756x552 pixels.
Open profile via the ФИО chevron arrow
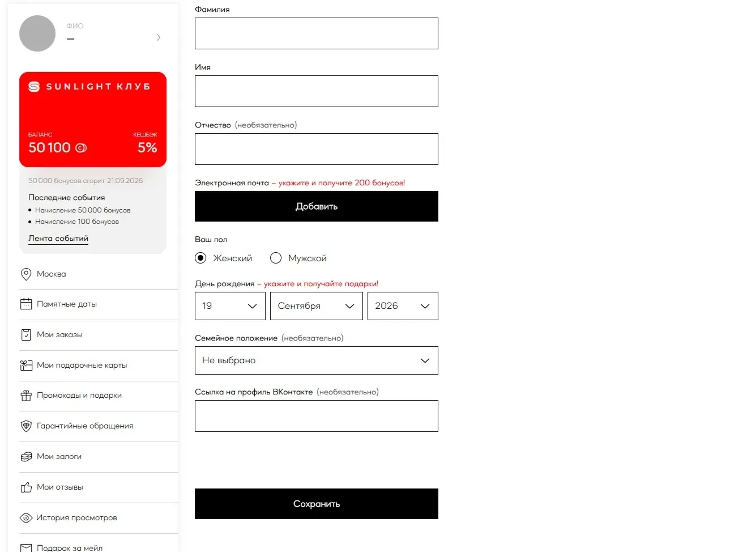click(x=159, y=37)
